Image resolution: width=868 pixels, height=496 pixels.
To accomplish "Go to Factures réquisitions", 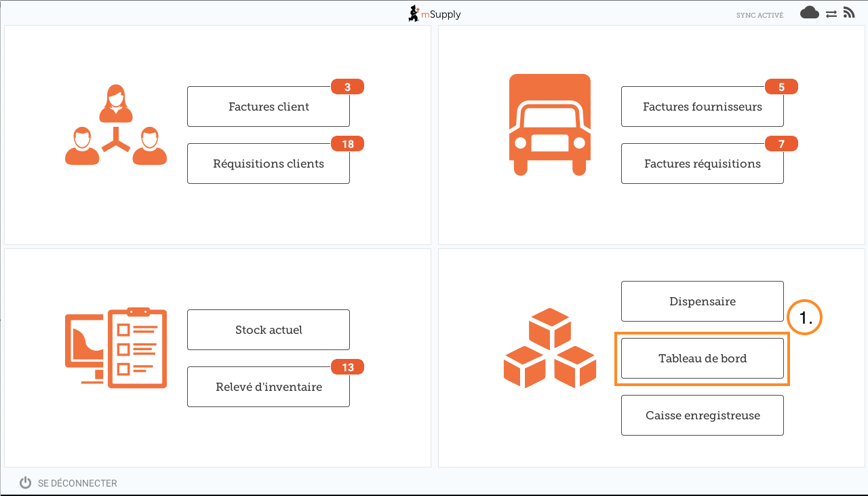I will [x=702, y=164].
